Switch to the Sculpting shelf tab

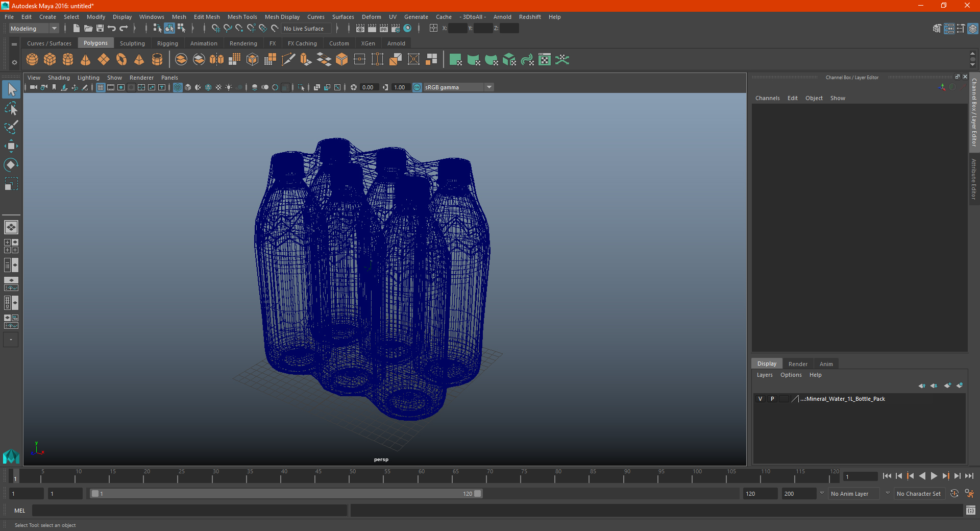pyautogui.click(x=132, y=43)
